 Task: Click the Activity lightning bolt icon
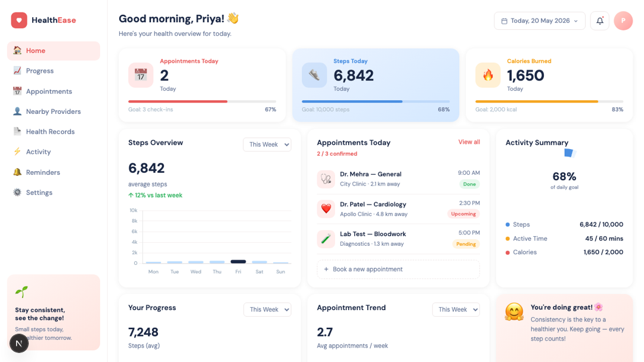(17, 151)
